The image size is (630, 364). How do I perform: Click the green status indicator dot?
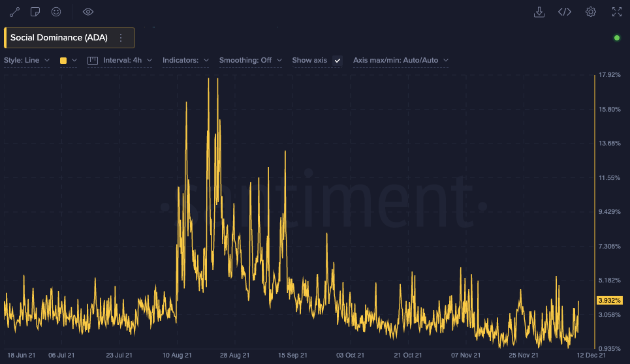pyautogui.click(x=617, y=38)
